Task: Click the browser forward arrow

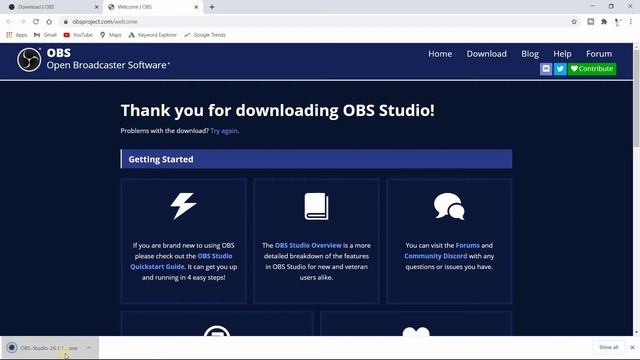Action: pyautogui.click(x=22, y=22)
